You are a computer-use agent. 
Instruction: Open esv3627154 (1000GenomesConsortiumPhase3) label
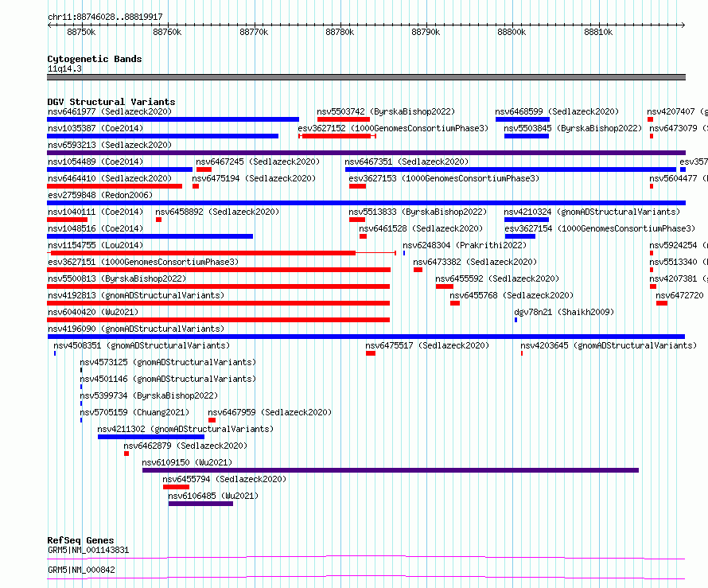click(600, 228)
